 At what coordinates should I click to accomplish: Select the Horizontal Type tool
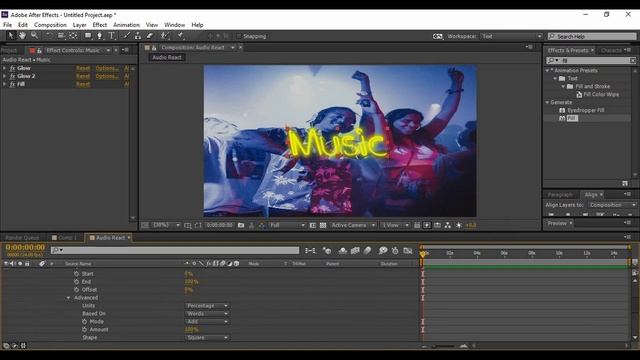111,36
